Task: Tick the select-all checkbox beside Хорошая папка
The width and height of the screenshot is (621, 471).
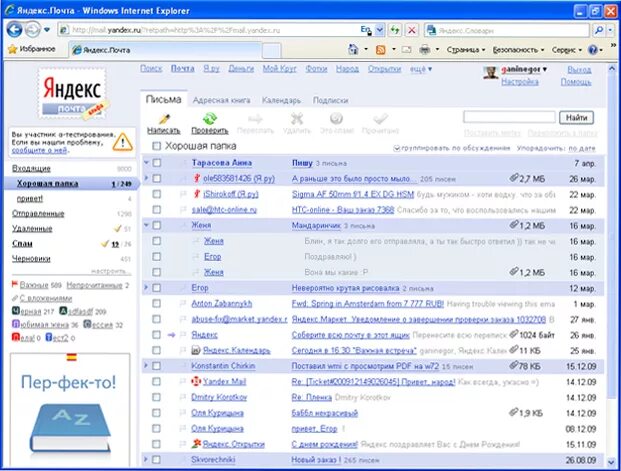Action: pos(157,146)
